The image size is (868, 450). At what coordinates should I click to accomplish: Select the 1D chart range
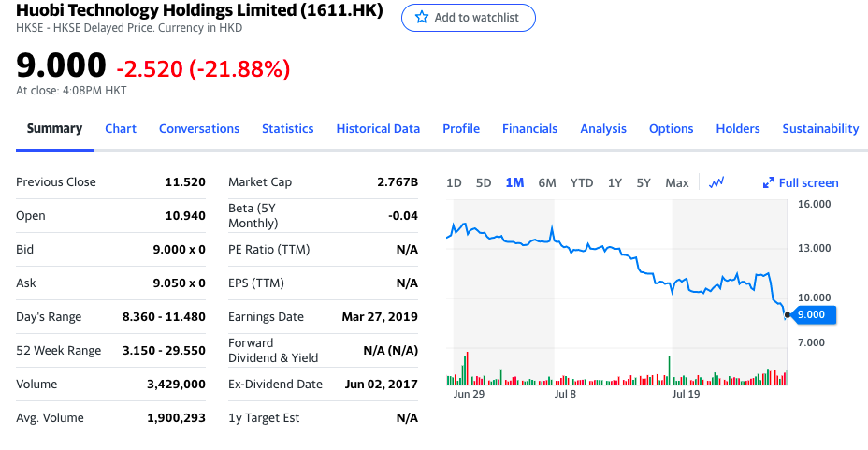pyautogui.click(x=454, y=182)
